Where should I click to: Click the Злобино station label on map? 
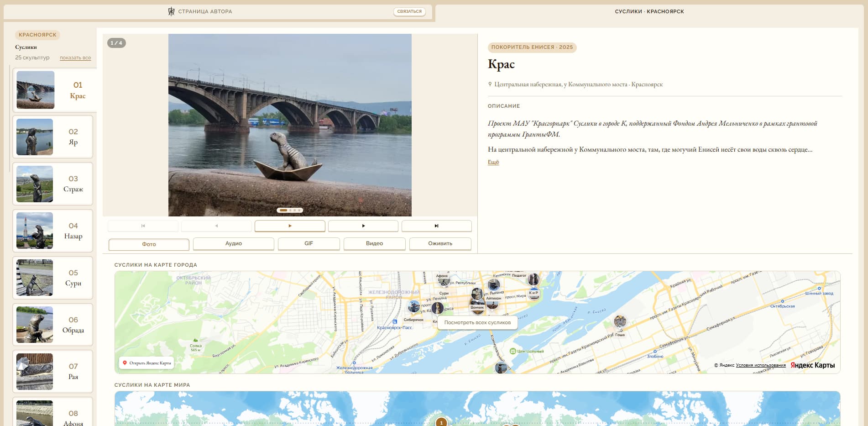[x=655, y=356]
